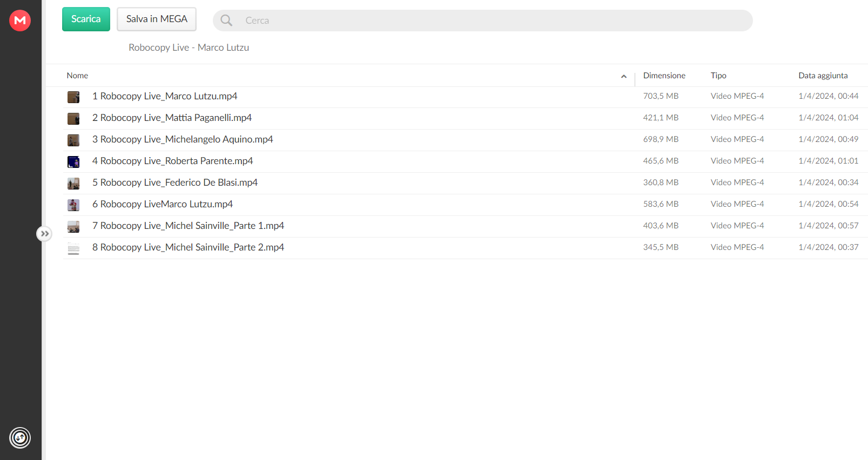The width and height of the screenshot is (868, 460).
Task: Click thumbnail of Michel Sainville_Parte 2.mp4
Action: 73,248
